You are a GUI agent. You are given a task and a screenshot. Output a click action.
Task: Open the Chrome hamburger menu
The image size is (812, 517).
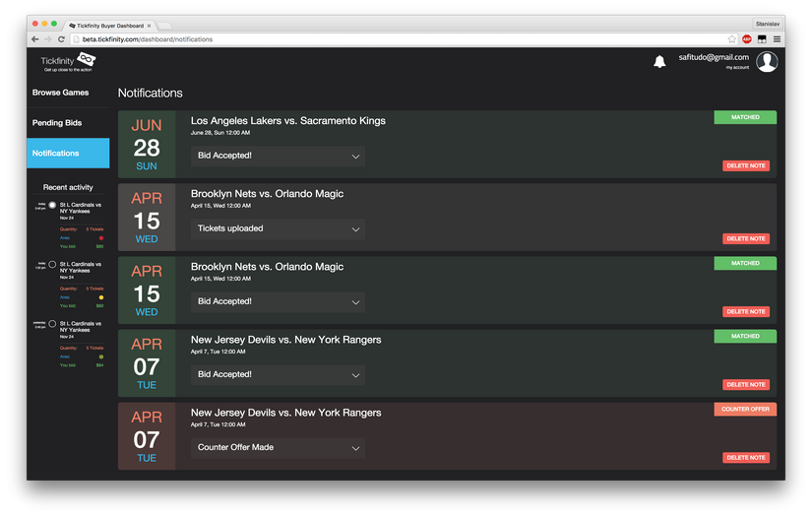click(777, 39)
